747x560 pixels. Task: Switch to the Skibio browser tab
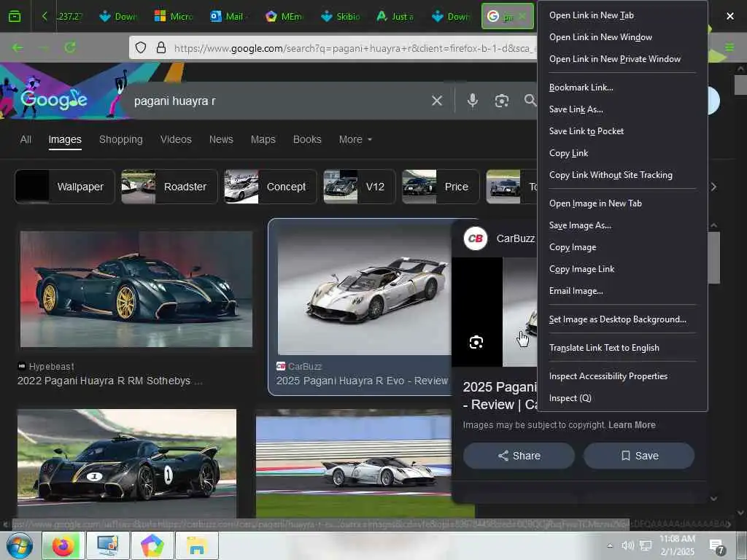click(341, 17)
